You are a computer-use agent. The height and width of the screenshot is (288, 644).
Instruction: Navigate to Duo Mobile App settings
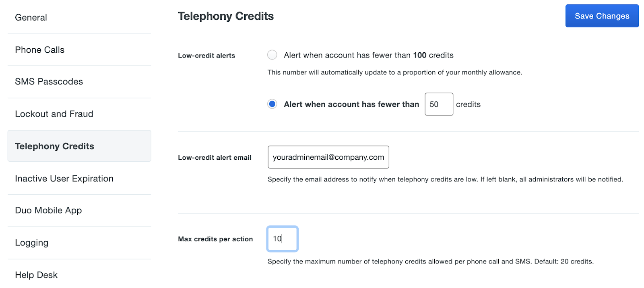pyautogui.click(x=79, y=210)
